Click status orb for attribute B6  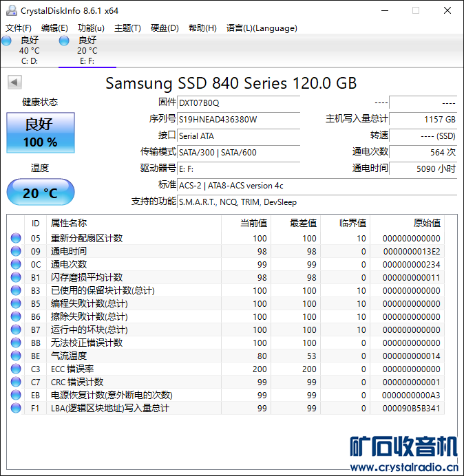(16, 316)
